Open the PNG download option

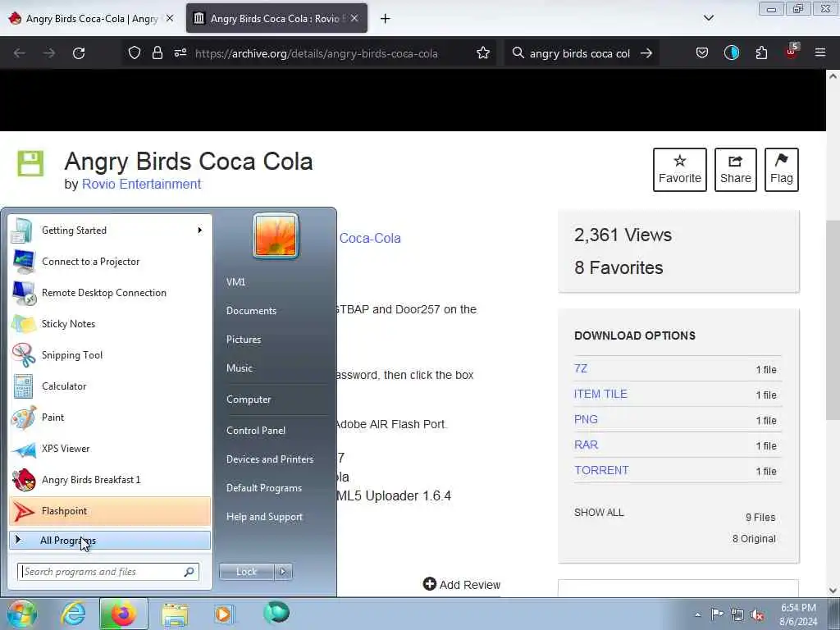point(586,419)
